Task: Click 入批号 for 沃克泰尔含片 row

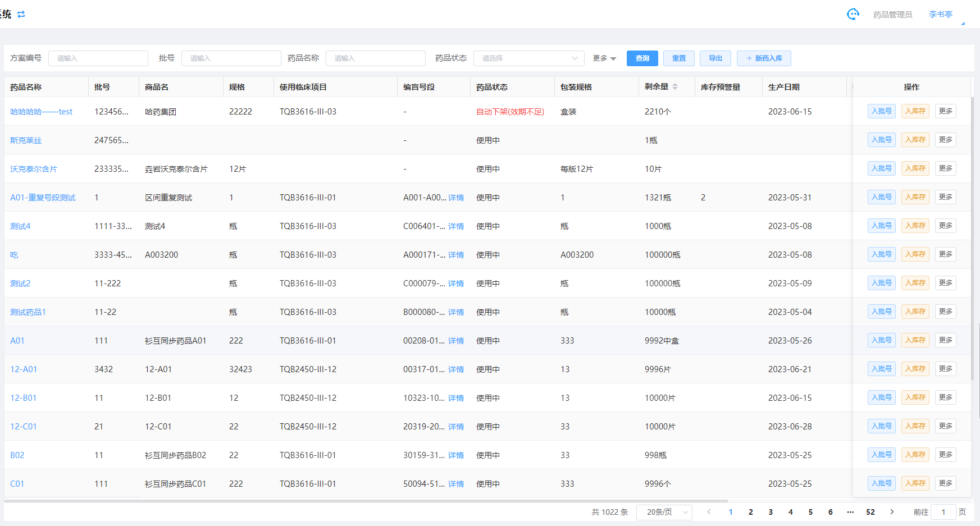Action: (882, 168)
